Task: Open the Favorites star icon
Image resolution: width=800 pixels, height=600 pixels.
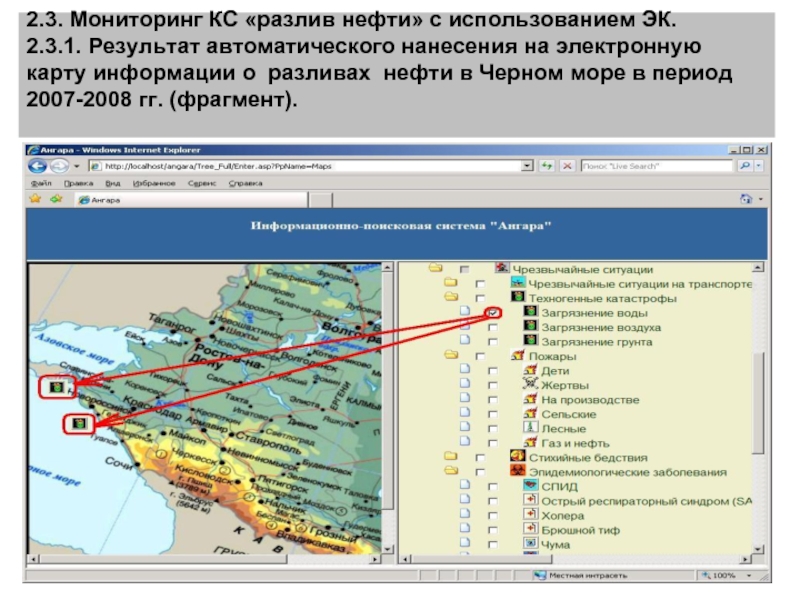Action: click(x=36, y=199)
